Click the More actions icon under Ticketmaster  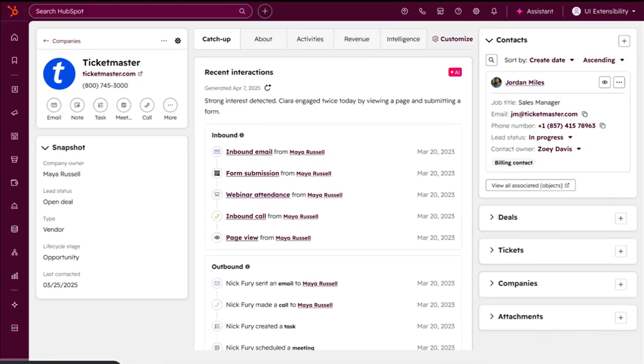click(x=170, y=105)
